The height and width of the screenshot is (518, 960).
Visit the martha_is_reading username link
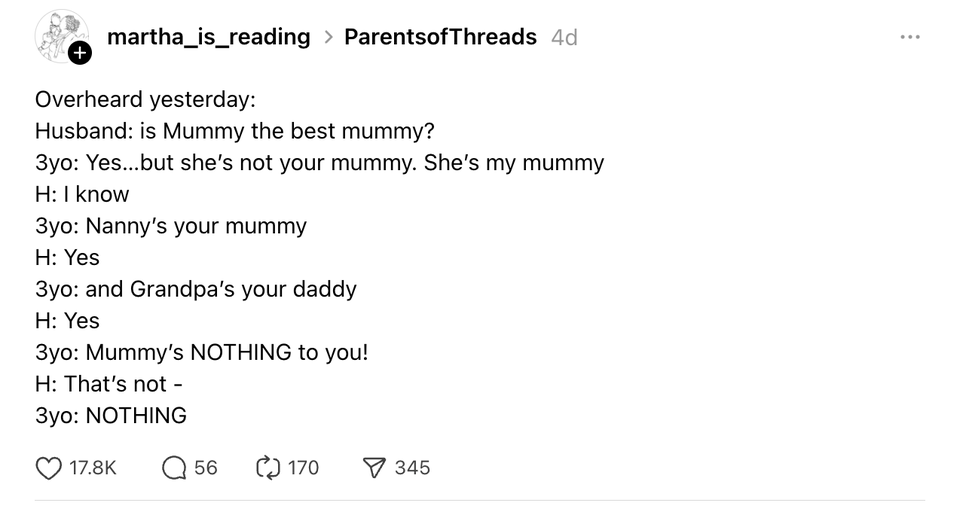click(209, 37)
